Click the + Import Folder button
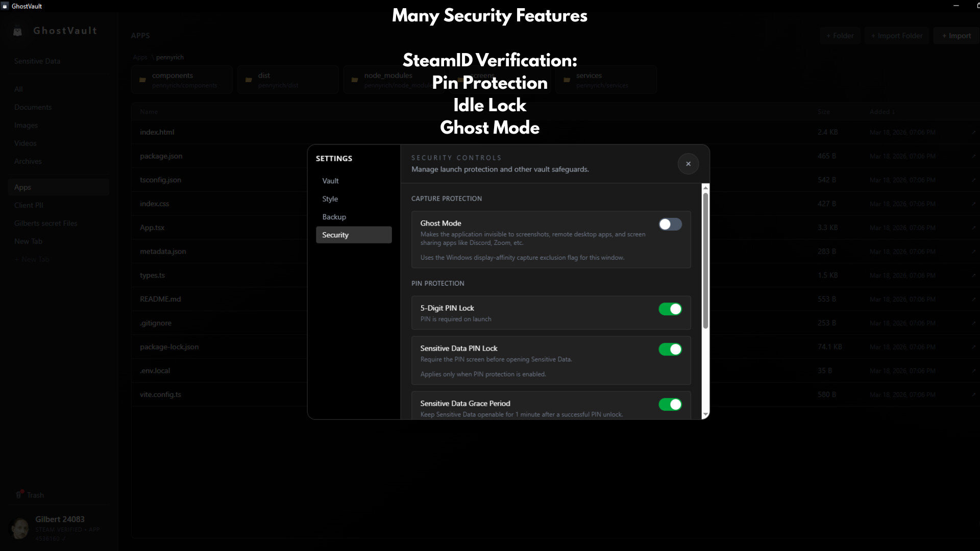The width and height of the screenshot is (980, 551). click(x=896, y=35)
